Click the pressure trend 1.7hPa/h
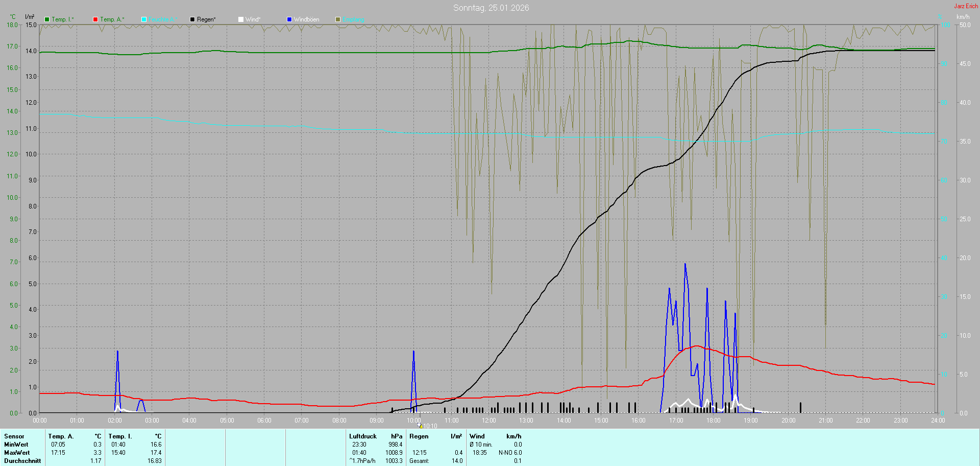Screen dimensions: 980x466 362,461
